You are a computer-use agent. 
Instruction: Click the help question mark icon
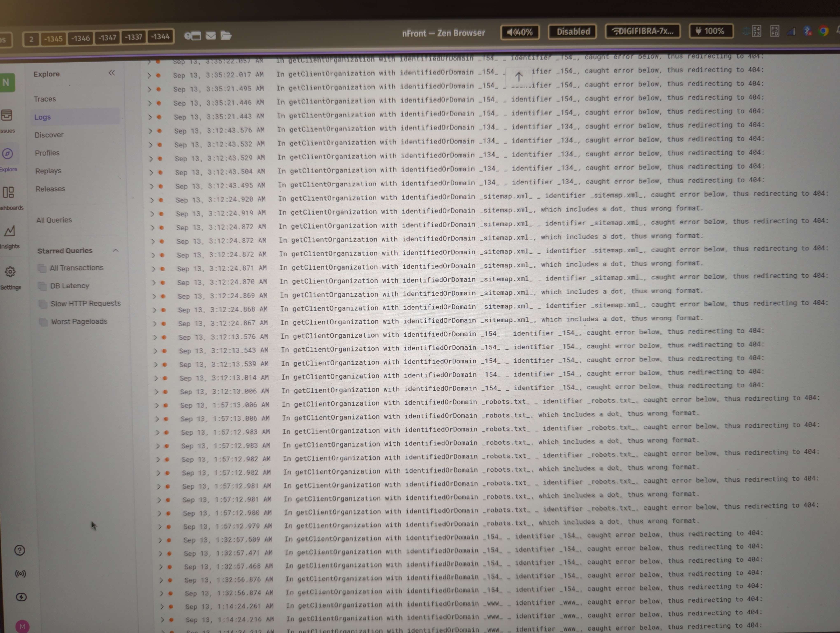(20, 550)
